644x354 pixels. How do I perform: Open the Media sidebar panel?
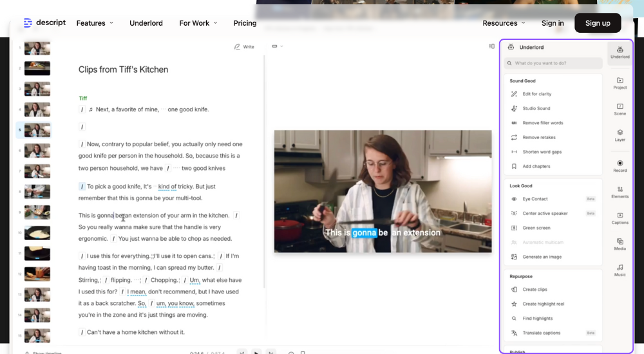click(x=620, y=244)
